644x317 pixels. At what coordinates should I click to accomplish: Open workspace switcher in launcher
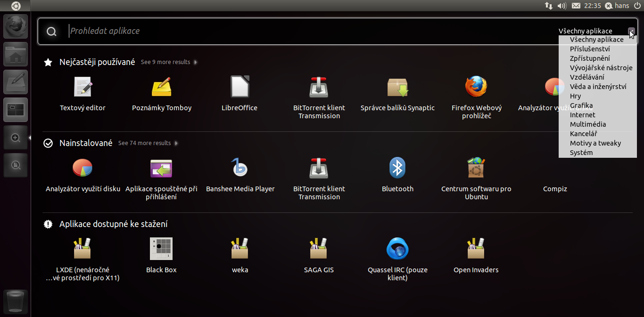point(16,110)
